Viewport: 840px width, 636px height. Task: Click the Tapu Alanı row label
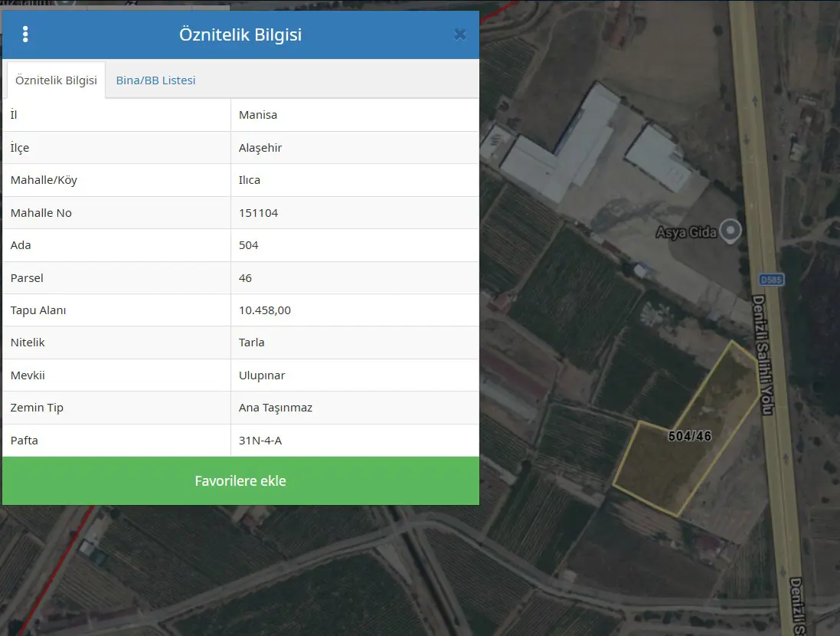(38, 310)
